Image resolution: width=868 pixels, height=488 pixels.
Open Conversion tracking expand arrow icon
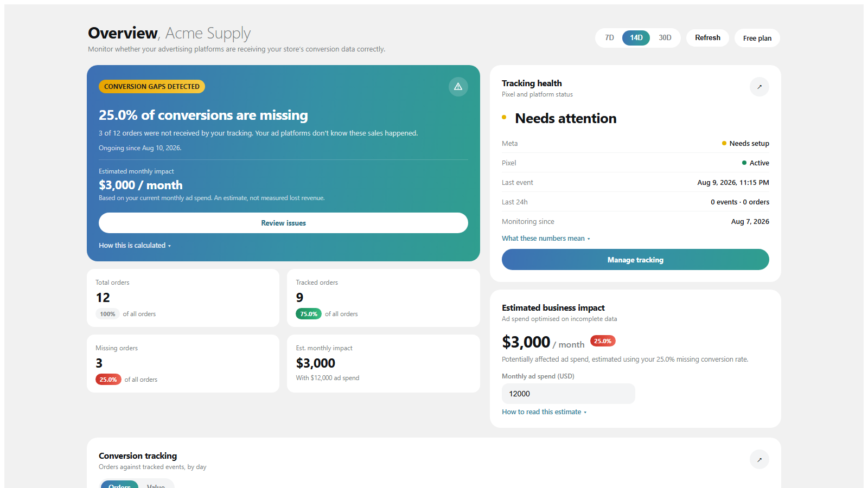759,459
